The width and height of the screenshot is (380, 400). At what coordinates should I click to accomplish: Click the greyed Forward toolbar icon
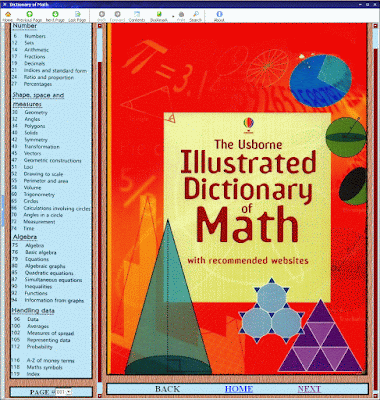click(x=117, y=16)
